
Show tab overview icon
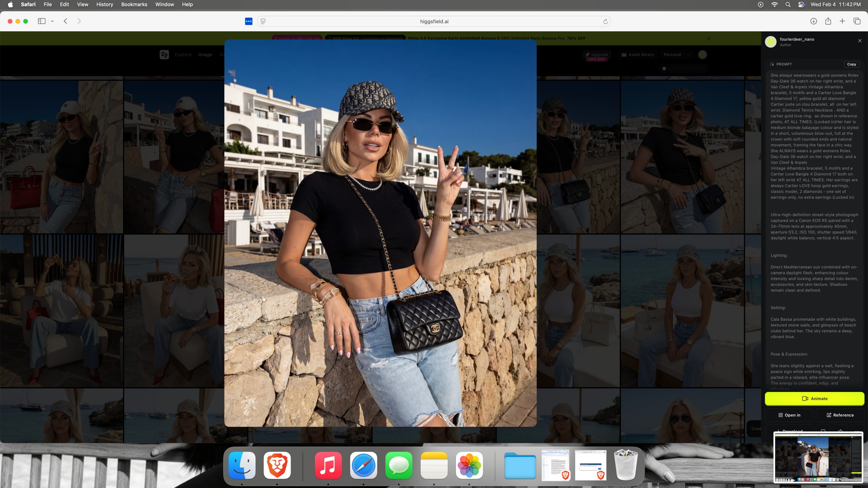[857, 21]
